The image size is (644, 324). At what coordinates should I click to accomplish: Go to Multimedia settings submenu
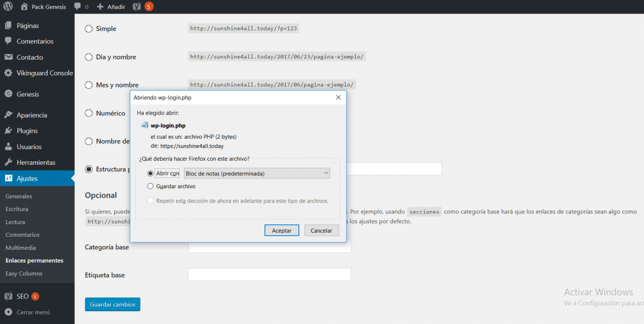pos(20,248)
